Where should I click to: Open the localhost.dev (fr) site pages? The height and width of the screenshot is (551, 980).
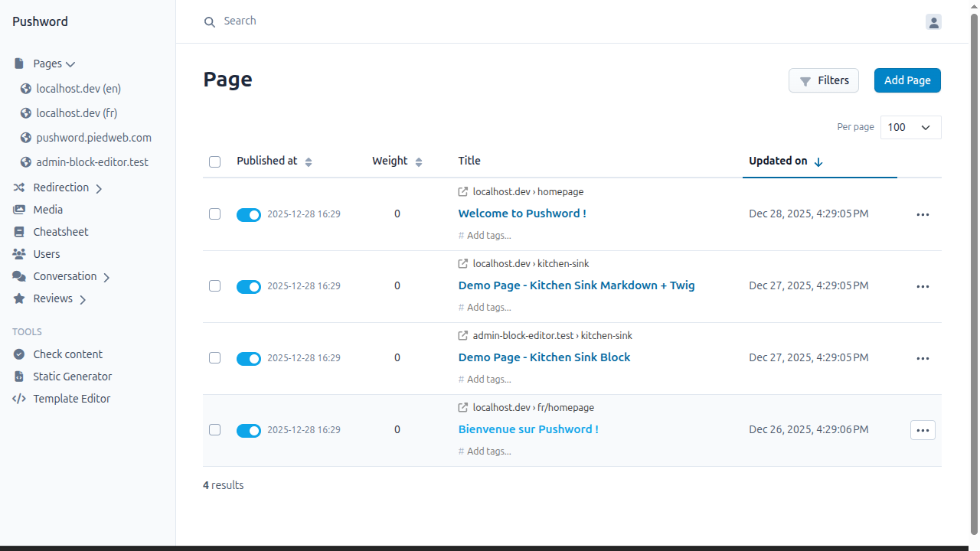click(x=77, y=112)
